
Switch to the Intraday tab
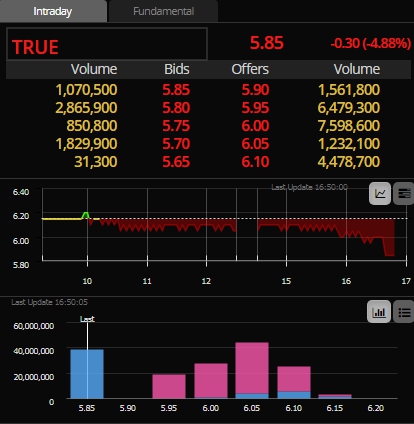click(53, 11)
